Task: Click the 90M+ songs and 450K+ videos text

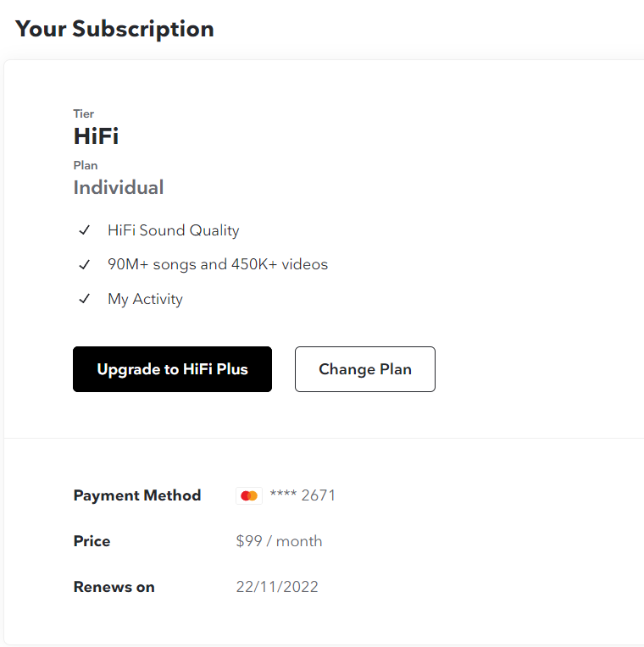Action: point(218,264)
